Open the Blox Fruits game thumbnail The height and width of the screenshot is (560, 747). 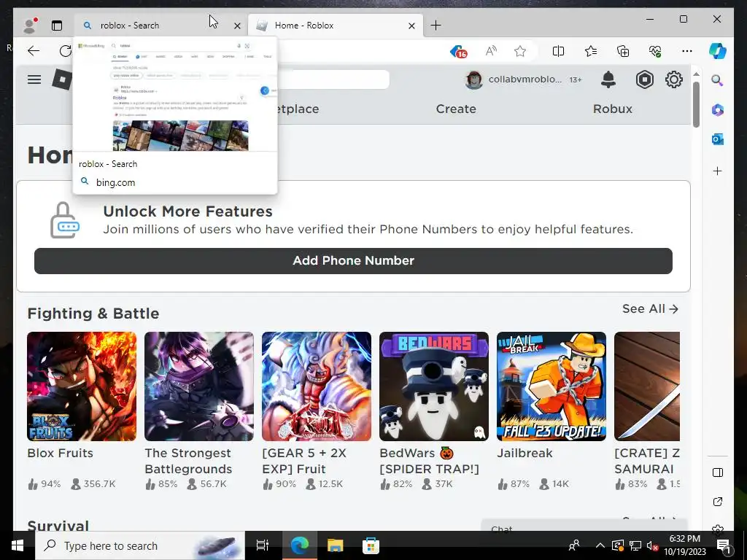point(82,386)
